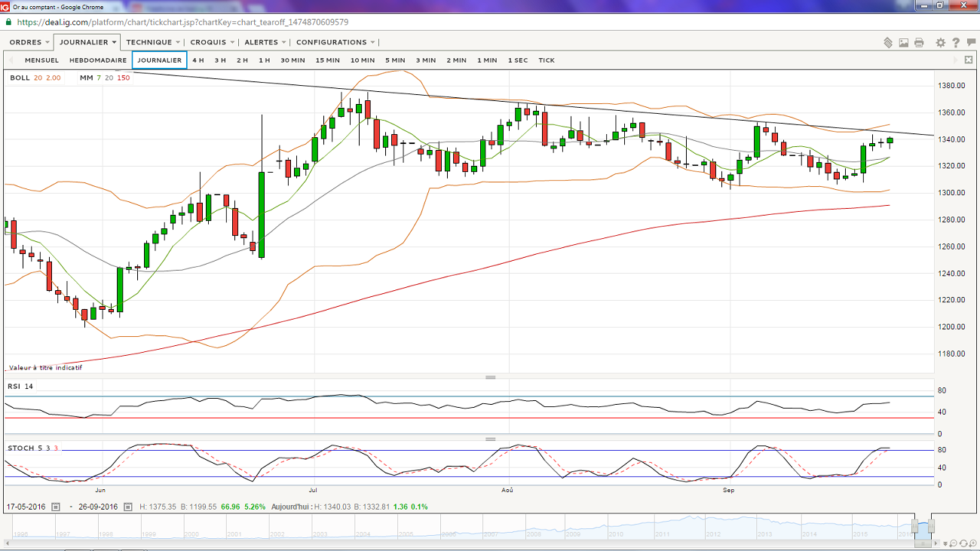This screenshot has height=551, width=980.
Task: Open the CONFIGURATIONS dropdown
Action: click(x=335, y=42)
